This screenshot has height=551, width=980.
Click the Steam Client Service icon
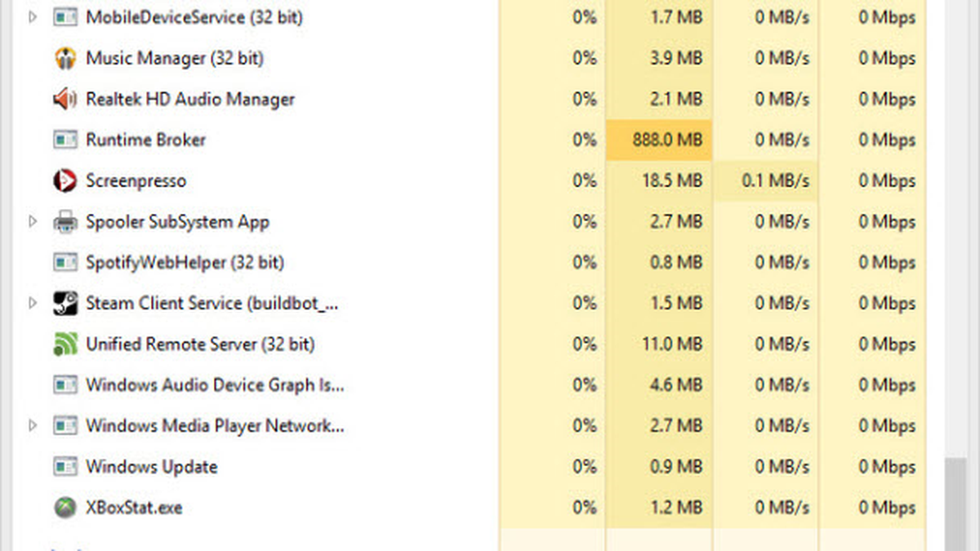pyautogui.click(x=65, y=303)
